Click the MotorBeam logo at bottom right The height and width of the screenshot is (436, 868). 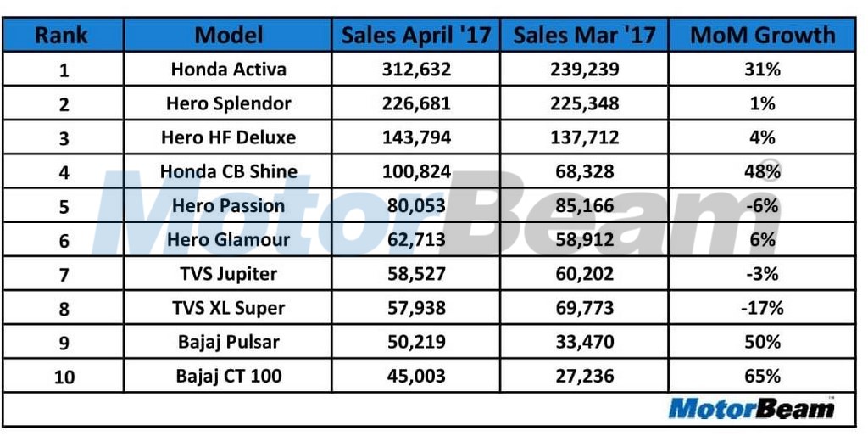(x=751, y=408)
